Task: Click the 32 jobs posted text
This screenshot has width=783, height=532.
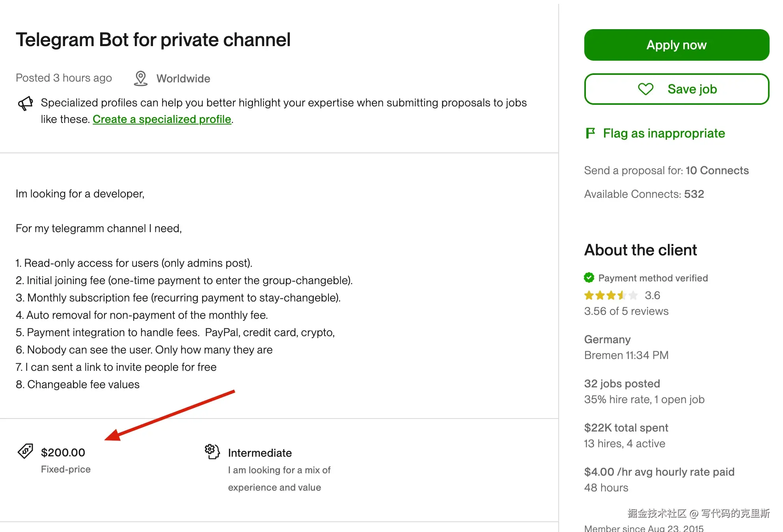Action: point(622,383)
